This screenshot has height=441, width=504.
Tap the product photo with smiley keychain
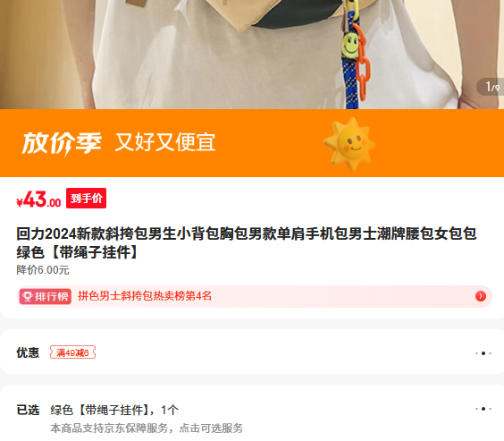pyautogui.click(x=252, y=55)
